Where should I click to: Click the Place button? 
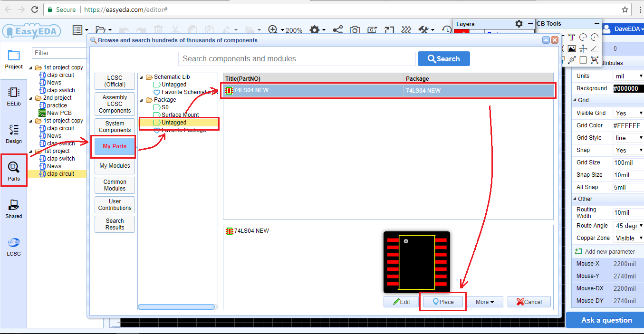[x=442, y=302]
